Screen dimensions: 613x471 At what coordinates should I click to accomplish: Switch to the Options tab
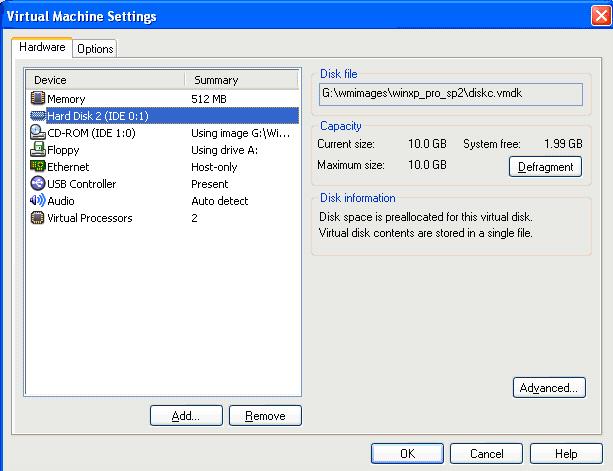pos(95,49)
